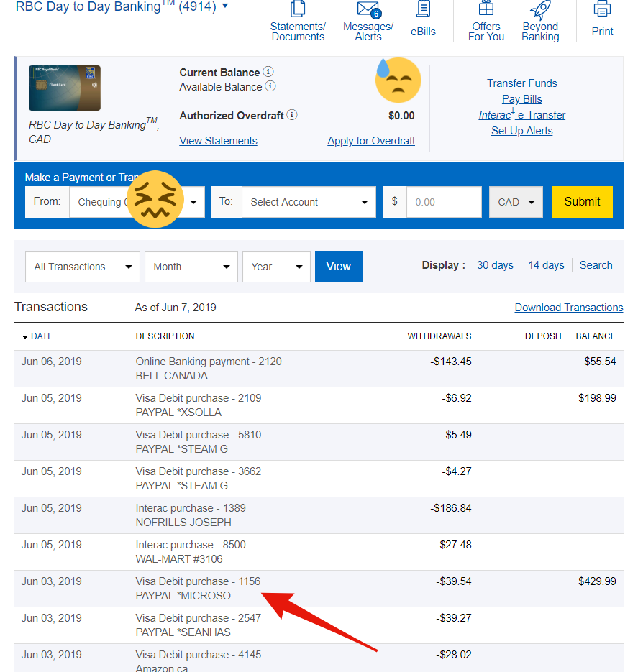The width and height of the screenshot is (638, 672).
Task: Open Messages/Alerts envelope icon
Action: pos(369,9)
